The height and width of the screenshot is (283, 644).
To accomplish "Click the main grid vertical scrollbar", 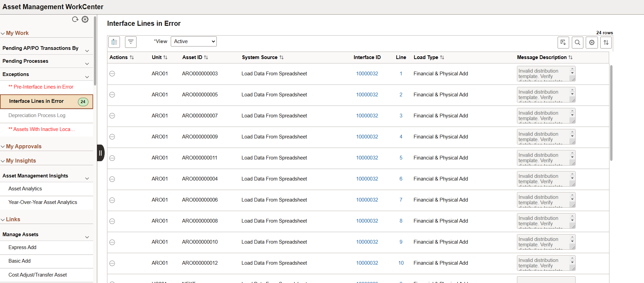I will tap(611, 113).
